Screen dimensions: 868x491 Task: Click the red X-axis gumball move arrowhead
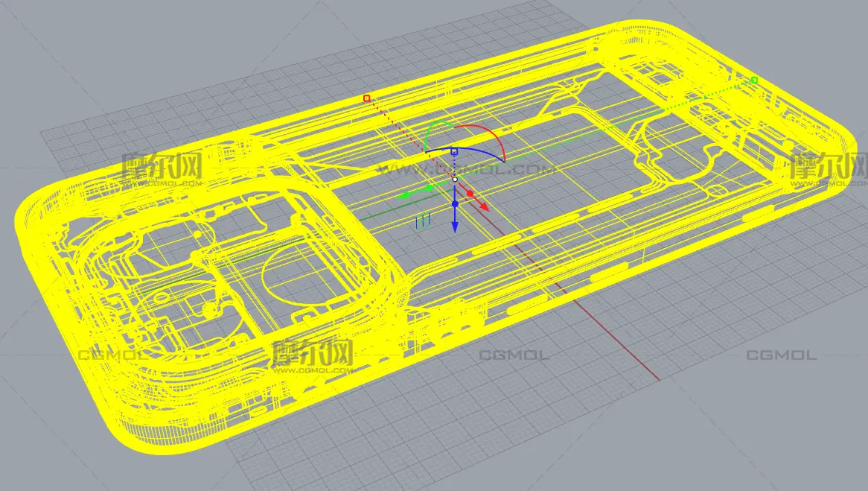click(x=485, y=206)
